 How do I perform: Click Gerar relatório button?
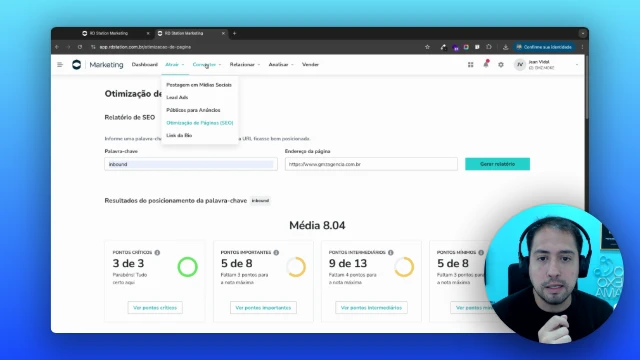pyautogui.click(x=497, y=164)
